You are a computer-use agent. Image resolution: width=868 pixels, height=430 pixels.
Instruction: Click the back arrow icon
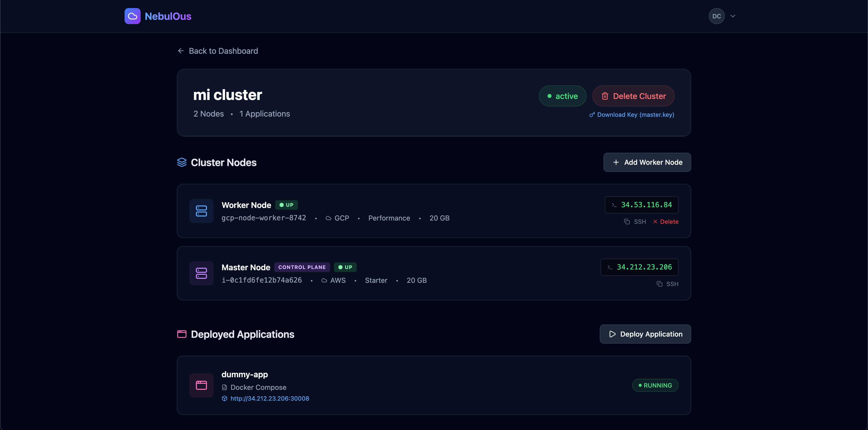(181, 51)
